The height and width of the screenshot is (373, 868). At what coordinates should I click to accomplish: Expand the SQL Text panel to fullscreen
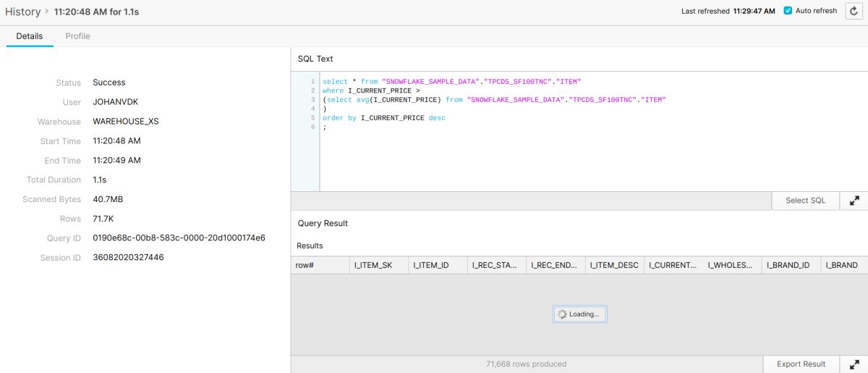[854, 201]
